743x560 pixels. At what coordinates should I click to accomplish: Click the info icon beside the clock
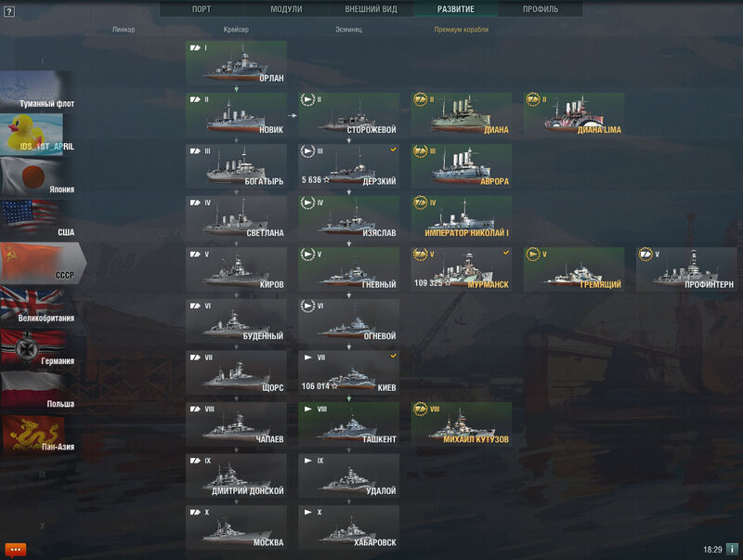[x=732, y=550]
